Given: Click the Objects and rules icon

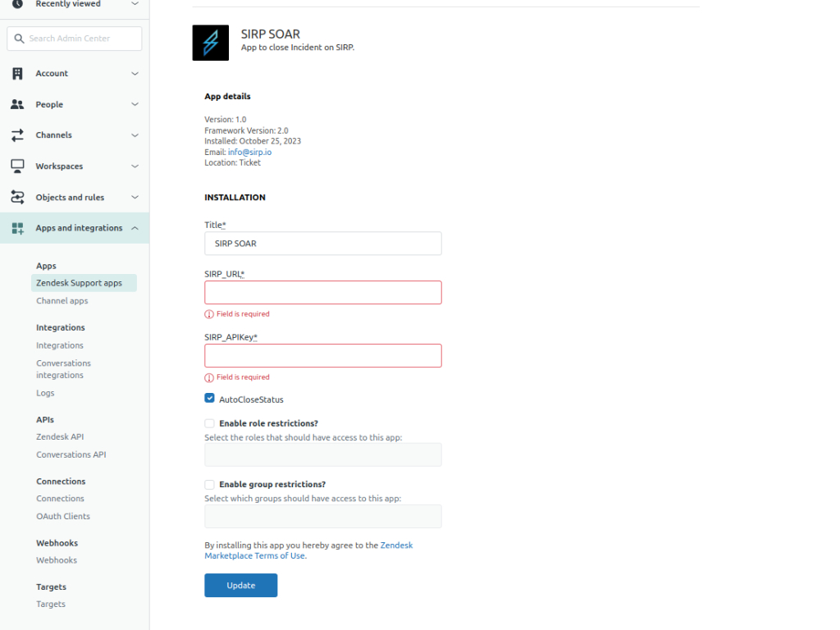Looking at the screenshot, I should tap(17, 198).
